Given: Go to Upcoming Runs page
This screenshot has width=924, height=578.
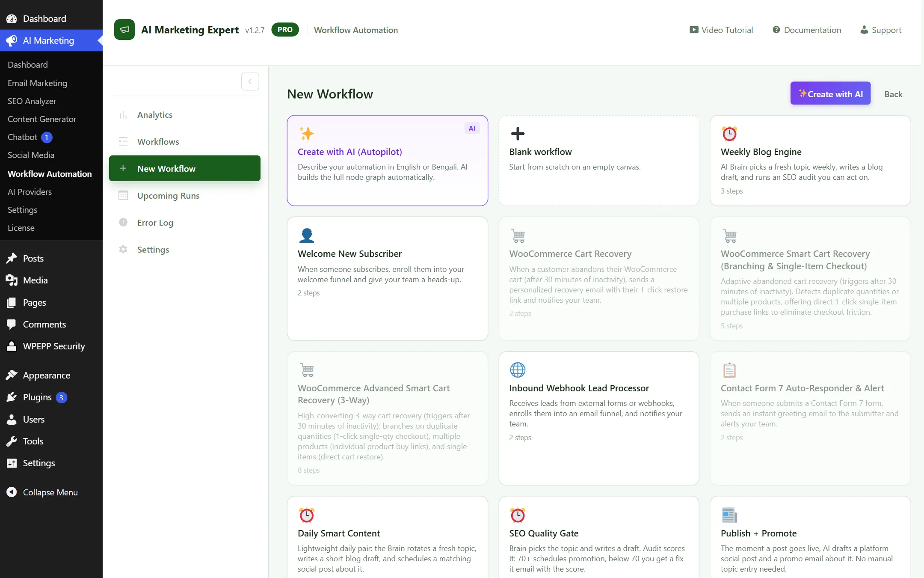Looking at the screenshot, I should click(x=168, y=195).
